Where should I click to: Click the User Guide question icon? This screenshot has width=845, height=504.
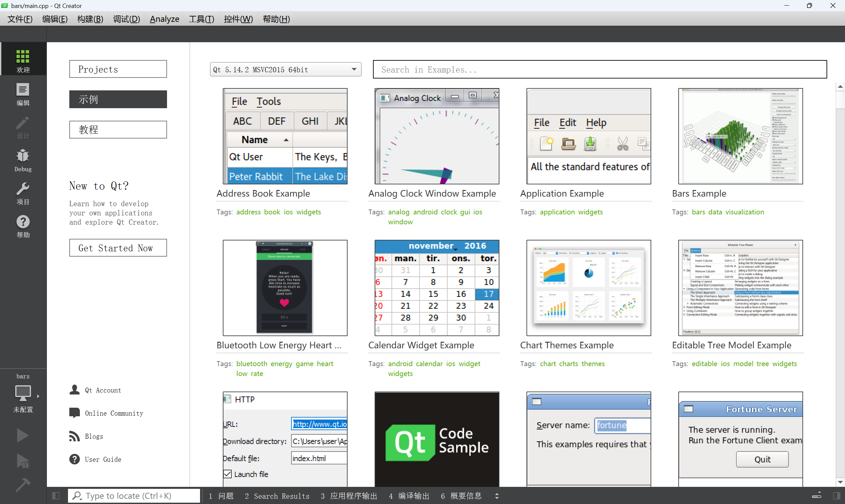pos(74,459)
